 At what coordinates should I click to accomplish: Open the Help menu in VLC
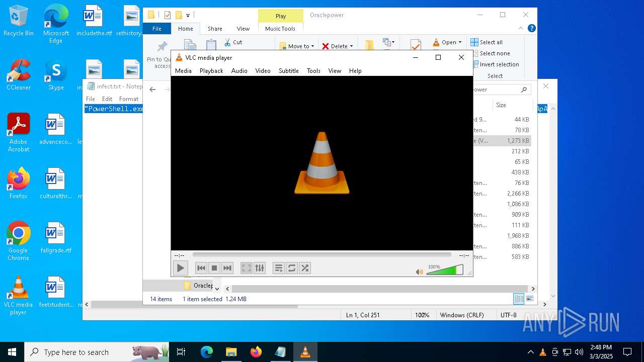(355, 71)
